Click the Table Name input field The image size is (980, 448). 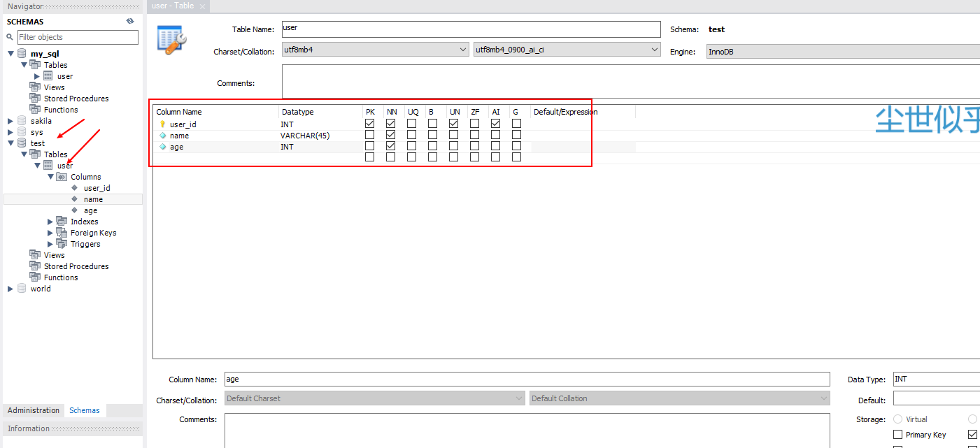pos(471,29)
